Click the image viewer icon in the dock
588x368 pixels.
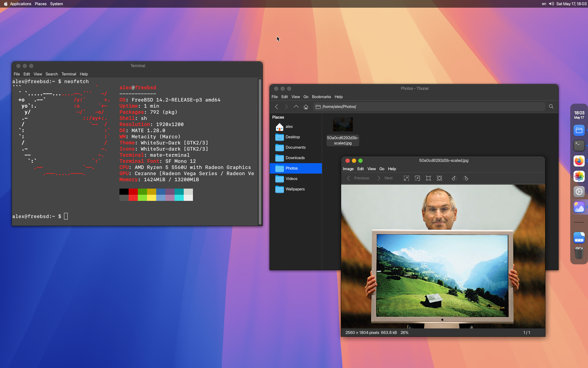click(579, 207)
